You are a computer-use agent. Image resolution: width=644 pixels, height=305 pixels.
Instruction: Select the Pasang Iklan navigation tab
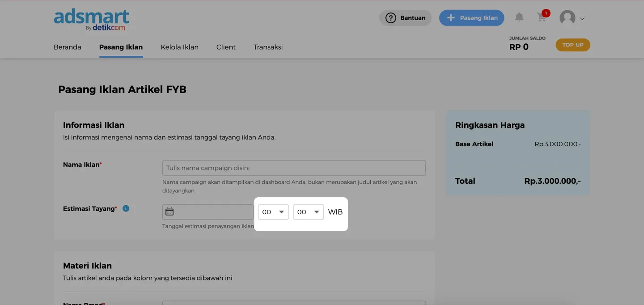pyautogui.click(x=121, y=47)
